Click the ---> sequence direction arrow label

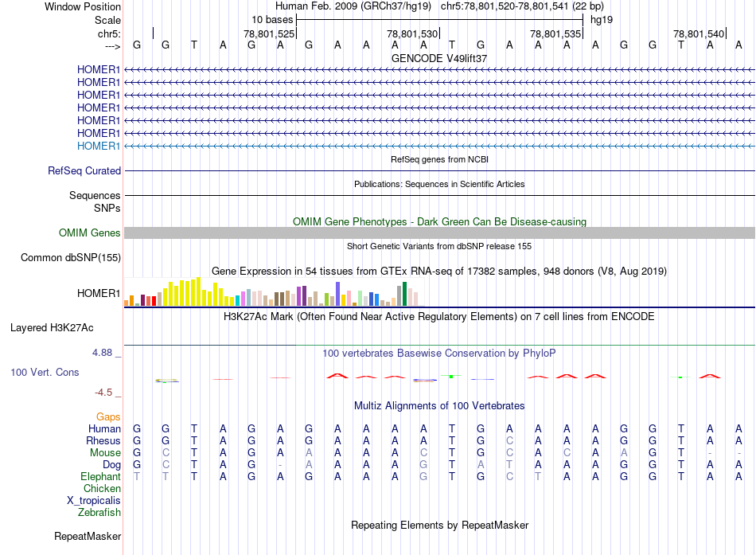coord(112,46)
